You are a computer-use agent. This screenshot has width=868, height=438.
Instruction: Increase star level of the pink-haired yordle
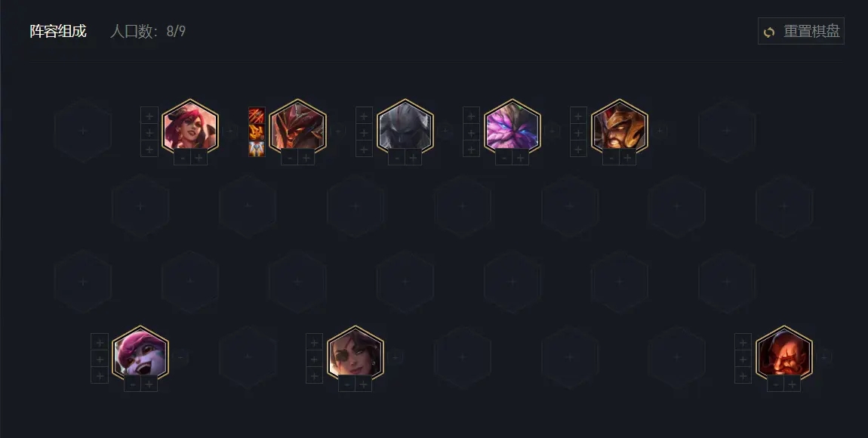point(149,384)
